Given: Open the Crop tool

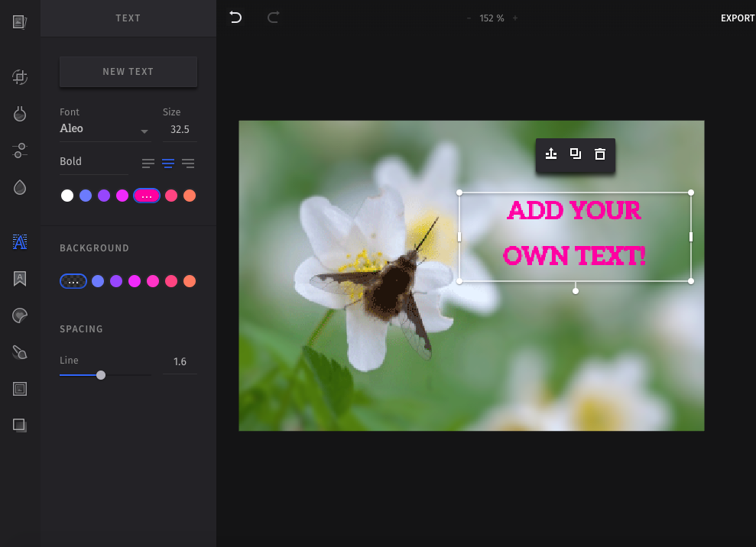Looking at the screenshot, I should coord(19,77).
